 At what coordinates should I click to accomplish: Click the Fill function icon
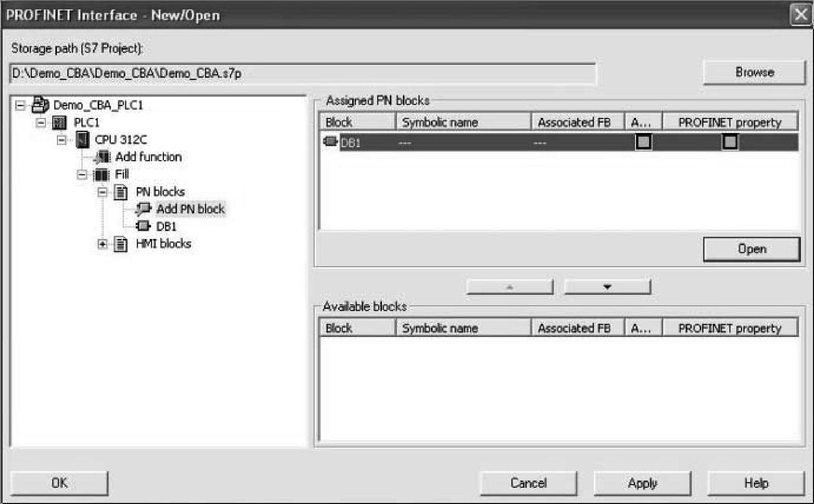[101, 174]
